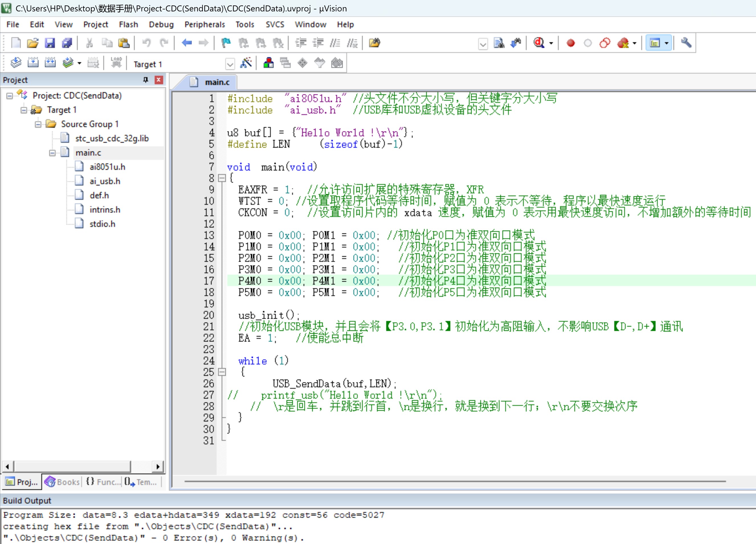
Task: Click the Project panel right scroll arrow
Action: coord(158,466)
